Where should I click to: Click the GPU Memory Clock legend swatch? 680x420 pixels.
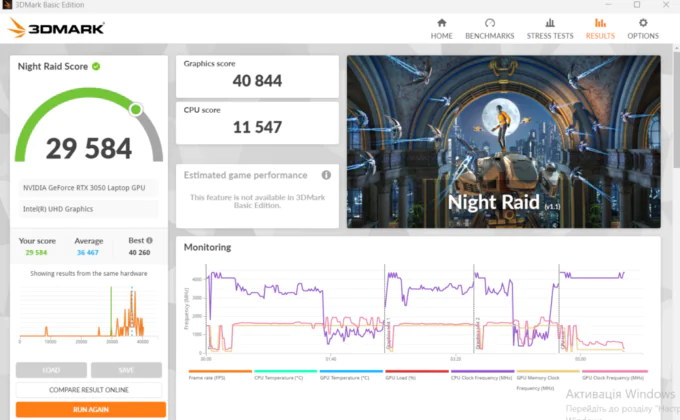548,371
